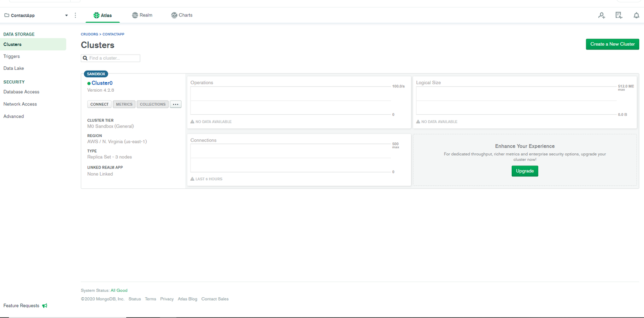
Task: Click the Realm icon
Action: pyautogui.click(x=135, y=15)
